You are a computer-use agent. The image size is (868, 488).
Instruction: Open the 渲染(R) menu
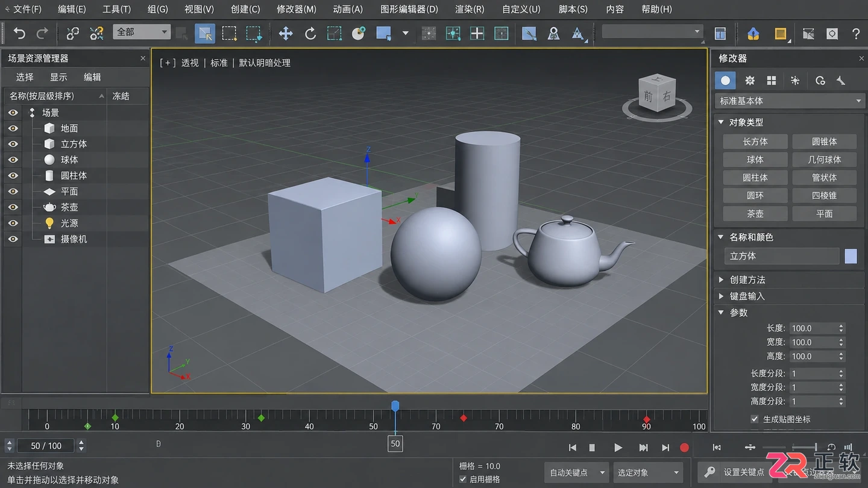click(x=470, y=9)
